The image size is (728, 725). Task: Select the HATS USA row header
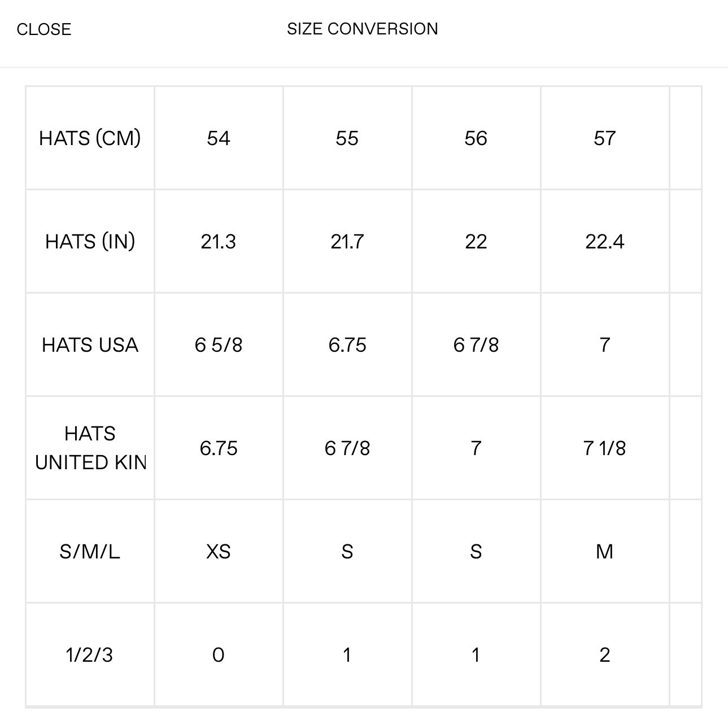click(90, 345)
